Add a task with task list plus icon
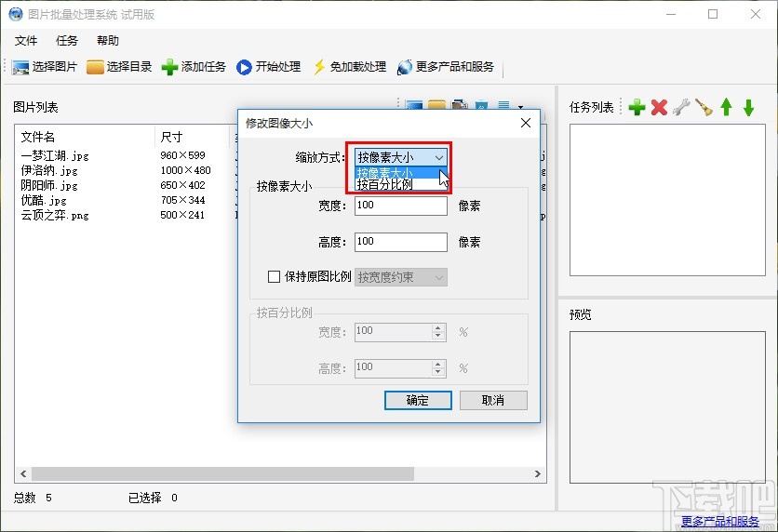Viewport: 778px width, 532px height. click(x=637, y=107)
